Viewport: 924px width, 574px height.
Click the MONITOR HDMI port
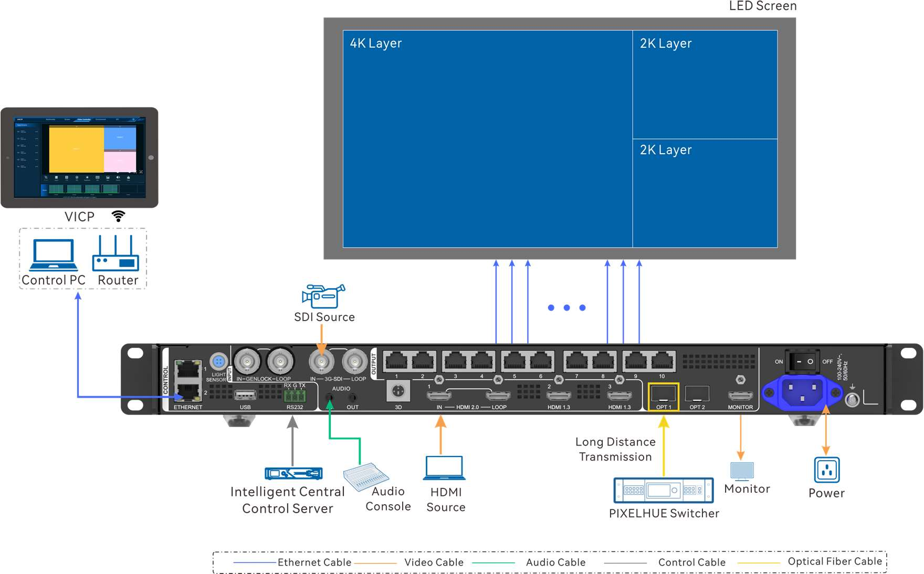click(740, 396)
